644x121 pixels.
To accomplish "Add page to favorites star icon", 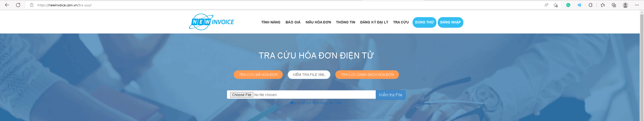I will [x=556, y=5].
